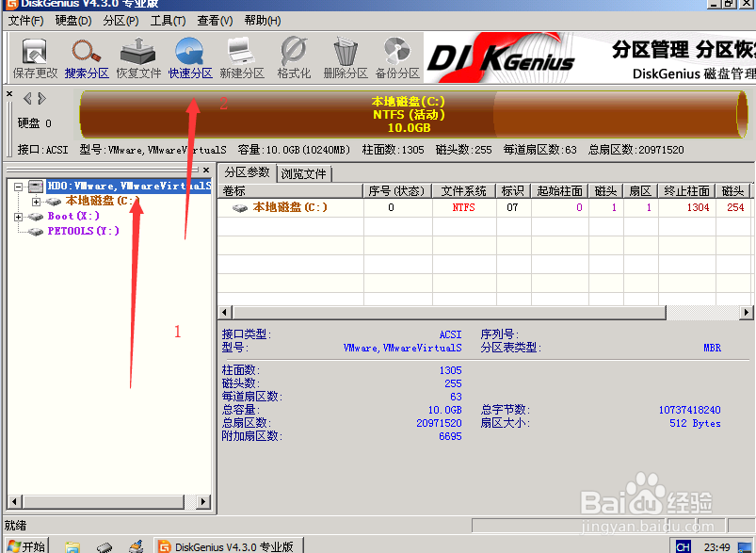Expand the Boot (X:) tree node
756x553 pixels.
click(x=18, y=217)
